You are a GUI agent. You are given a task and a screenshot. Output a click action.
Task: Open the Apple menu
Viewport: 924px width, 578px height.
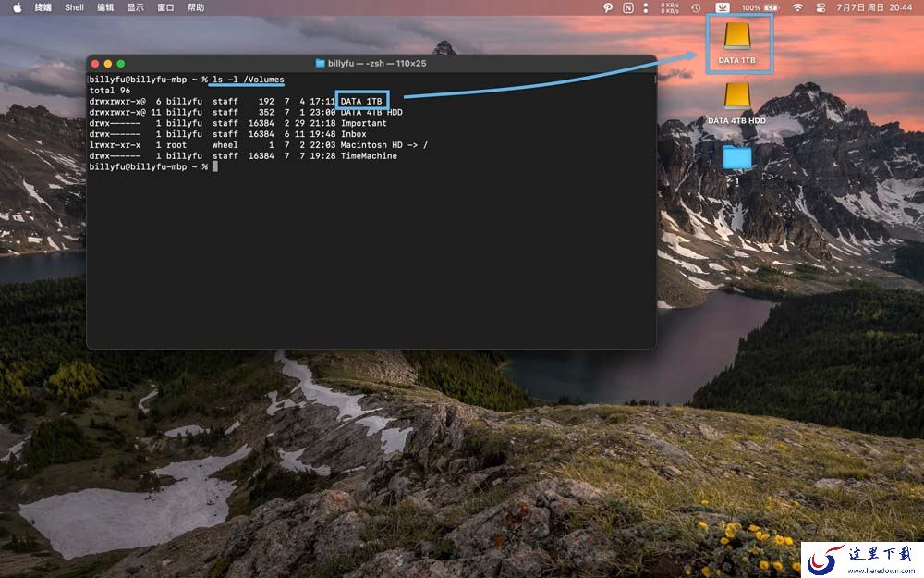click(17, 7)
